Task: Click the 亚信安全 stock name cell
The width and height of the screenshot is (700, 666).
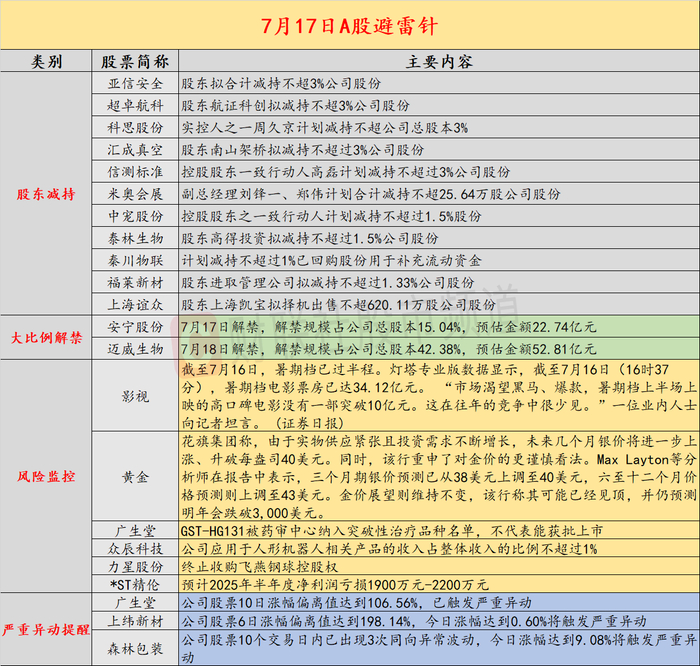Action: click(135, 83)
